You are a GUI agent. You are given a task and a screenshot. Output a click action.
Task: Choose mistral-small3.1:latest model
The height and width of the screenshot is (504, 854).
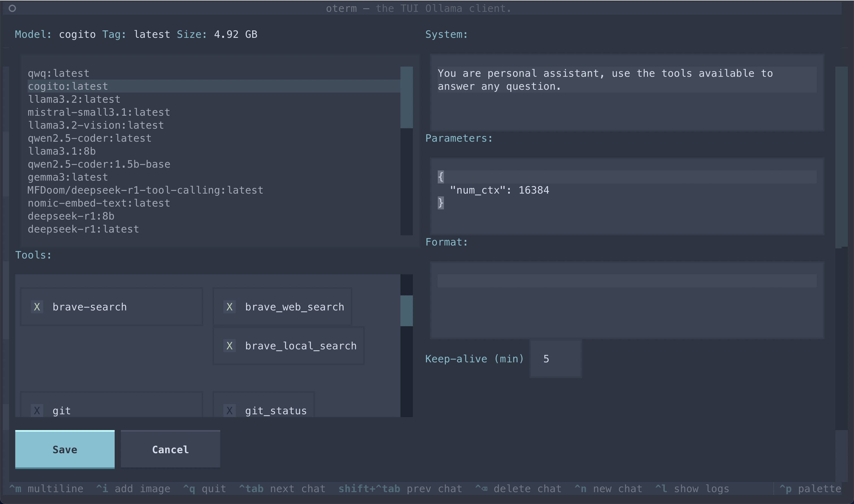[99, 112]
